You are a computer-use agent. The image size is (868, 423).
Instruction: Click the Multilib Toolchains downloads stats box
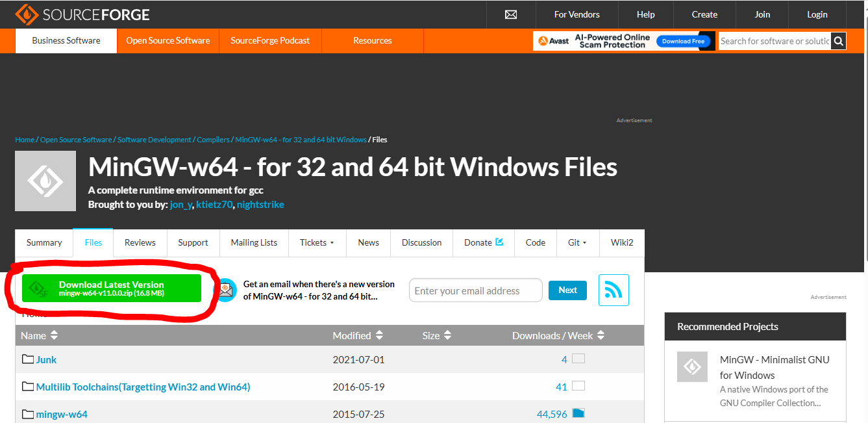coord(578,386)
